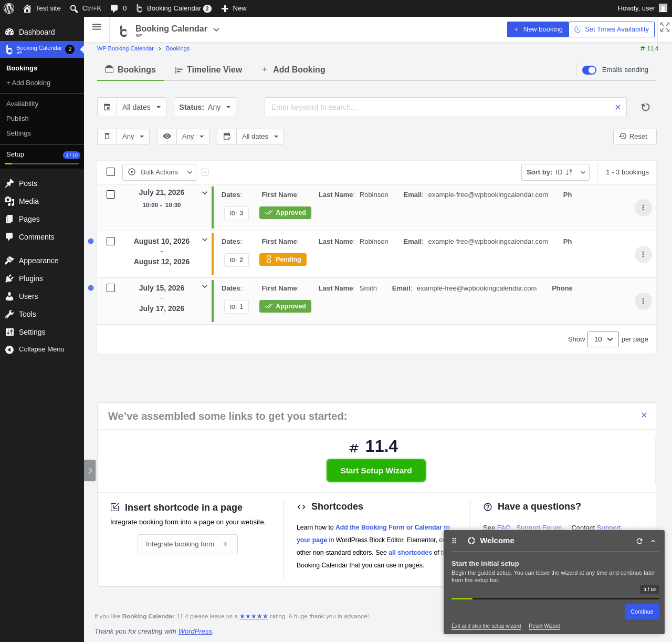Open the Sort by ID dropdown

(x=555, y=172)
